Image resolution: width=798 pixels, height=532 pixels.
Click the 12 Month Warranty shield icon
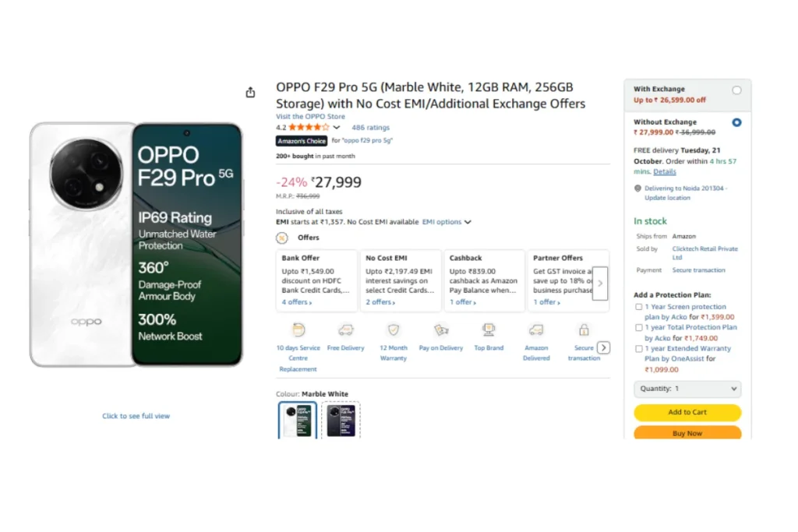click(394, 329)
